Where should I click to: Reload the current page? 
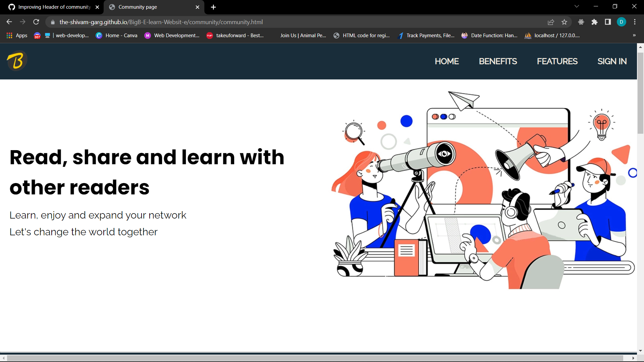tap(36, 22)
